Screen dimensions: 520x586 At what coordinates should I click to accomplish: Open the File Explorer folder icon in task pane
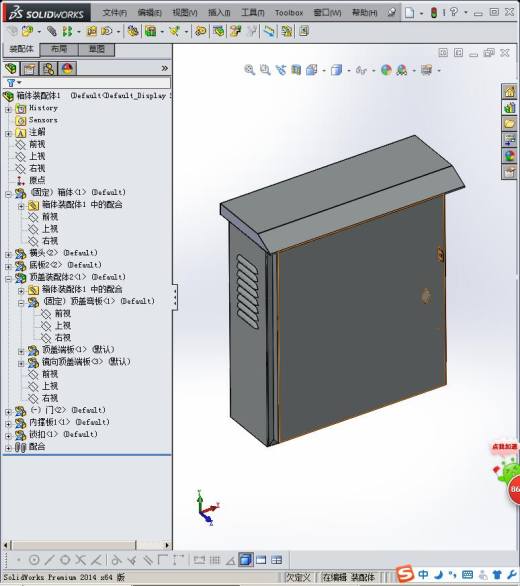(509, 124)
